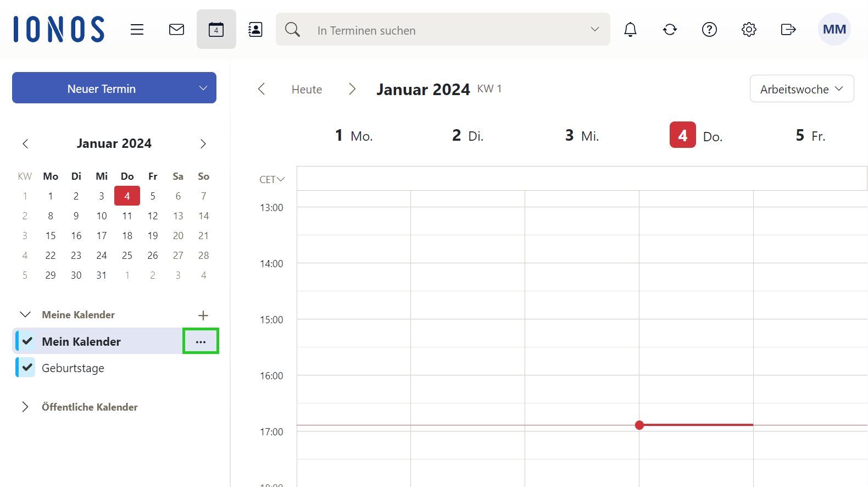Collapse Meine Kalender section

25,314
